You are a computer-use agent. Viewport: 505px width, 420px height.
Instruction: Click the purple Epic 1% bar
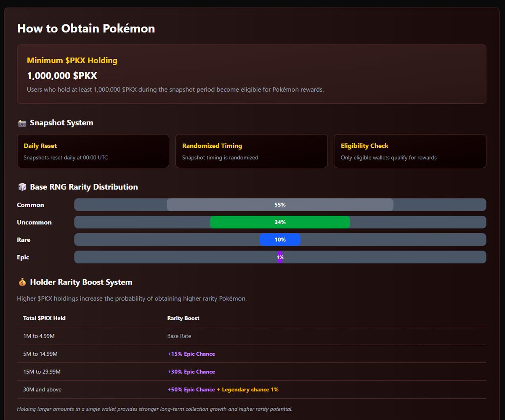(x=280, y=257)
